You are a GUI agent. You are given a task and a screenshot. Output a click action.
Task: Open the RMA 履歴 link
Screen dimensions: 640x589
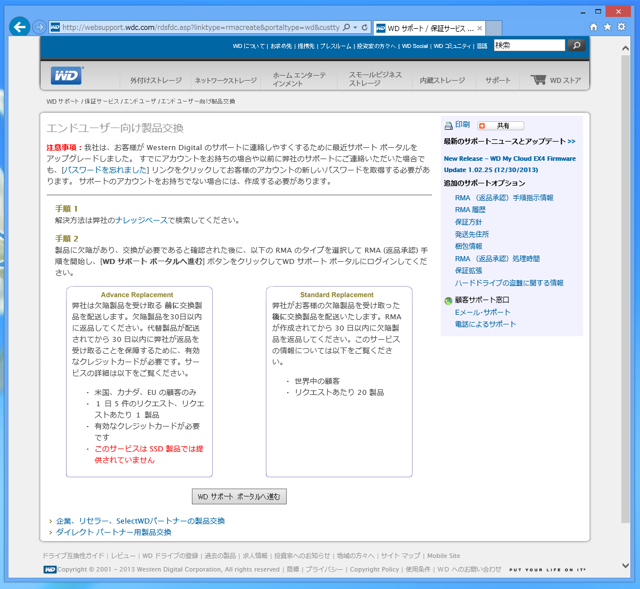coord(470,210)
